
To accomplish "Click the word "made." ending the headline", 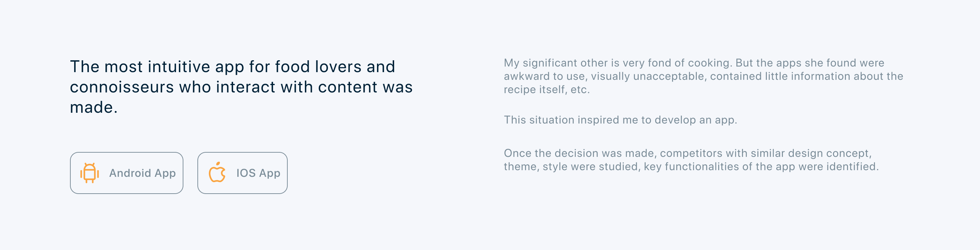I will point(93,107).
